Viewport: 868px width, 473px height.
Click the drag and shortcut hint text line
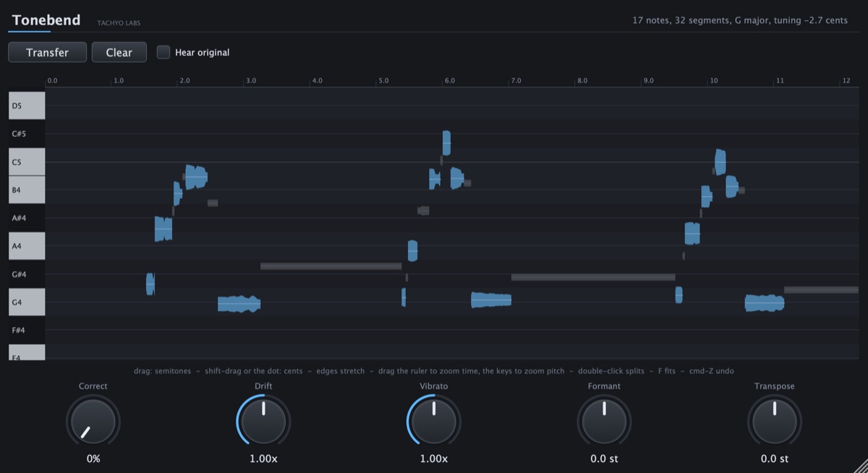pyautogui.click(x=434, y=371)
